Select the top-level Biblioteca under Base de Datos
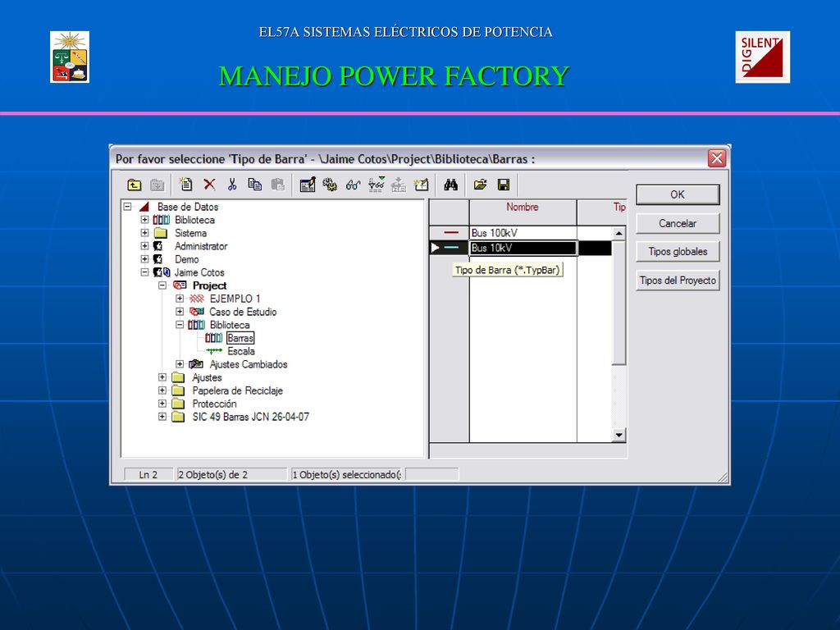 click(194, 220)
